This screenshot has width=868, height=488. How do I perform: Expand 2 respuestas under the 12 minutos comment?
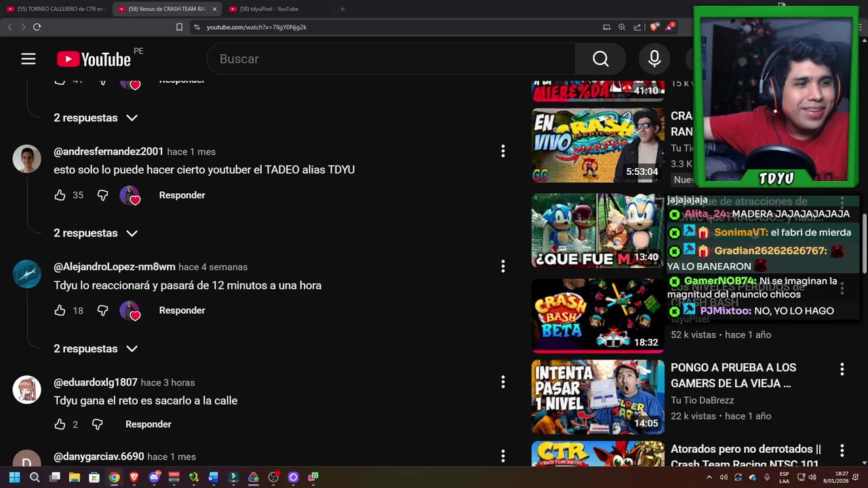[x=96, y=348]
